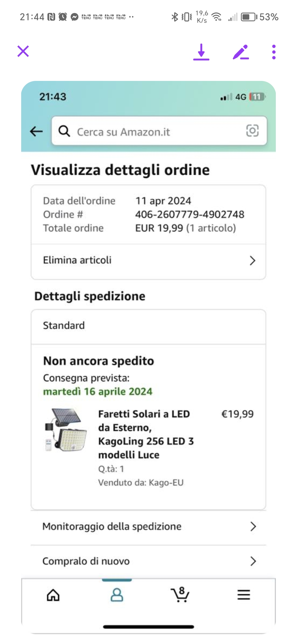Tap the pencil edit icon
The image size is (297, 644).
click(241, 52)
